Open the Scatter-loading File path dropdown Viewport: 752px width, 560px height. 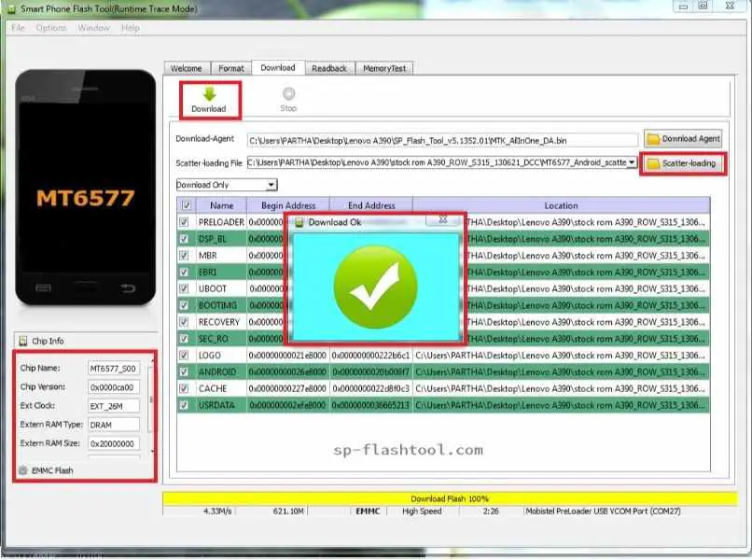pos(632,162)
